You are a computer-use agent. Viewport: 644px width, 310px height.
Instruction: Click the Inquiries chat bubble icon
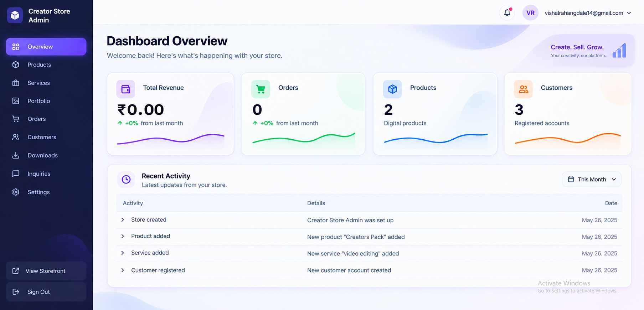click(16, 174)
